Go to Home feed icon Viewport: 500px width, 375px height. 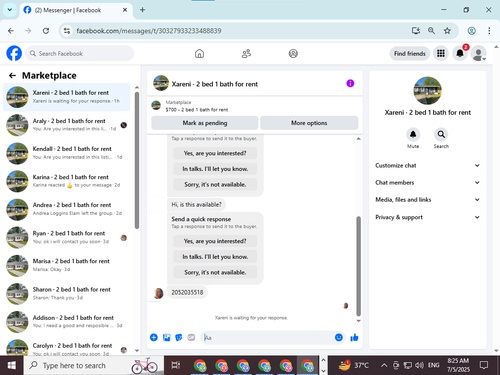pyautogui.click(x=199, y=53)
